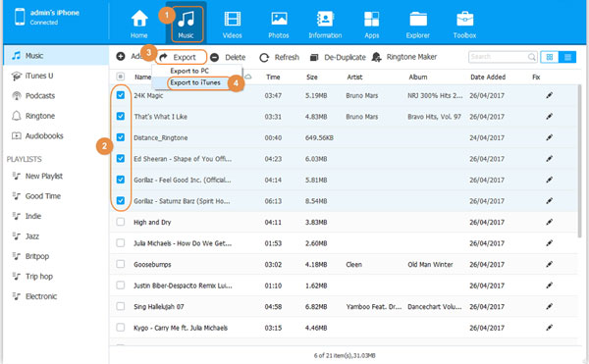Uncheck Gorillaz - Feel Good Inc.

(x=120, y=180)
